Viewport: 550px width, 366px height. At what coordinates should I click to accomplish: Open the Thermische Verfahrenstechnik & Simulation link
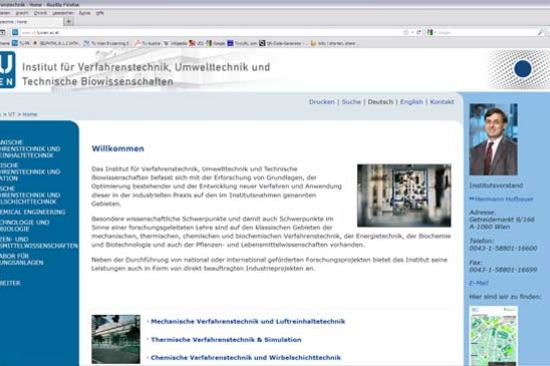pos(226,340)
